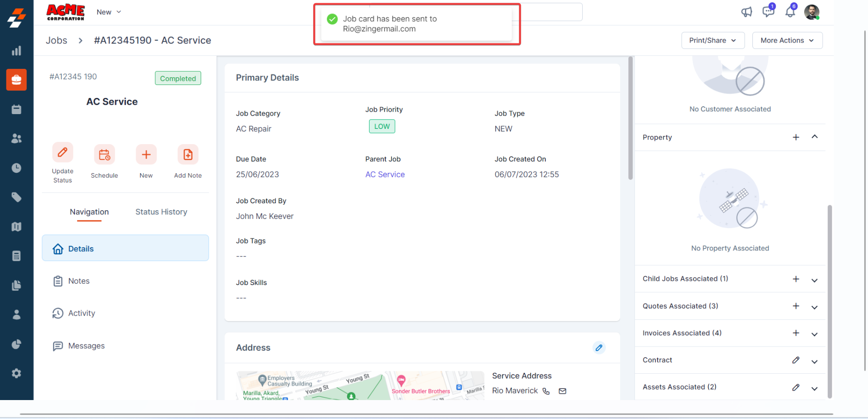Click the phone icon beside Rio Maverick
Viewport: 868px width, 419px height.
pos(546,391)
